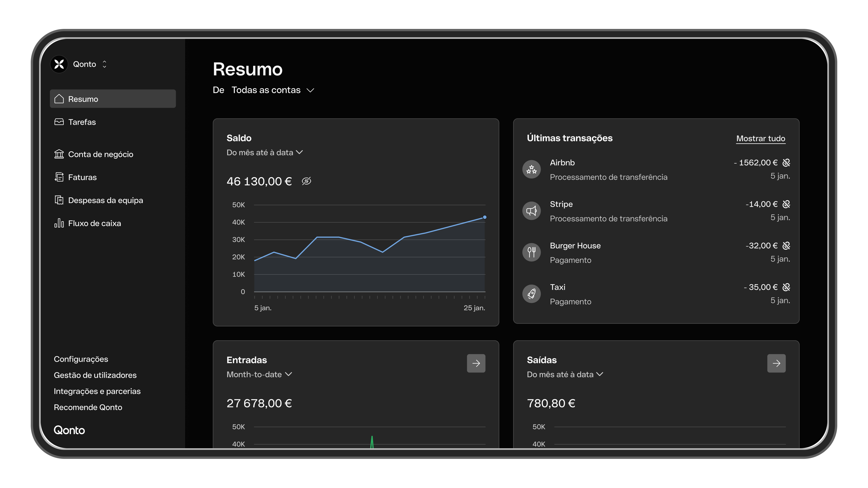The image size is (868, 488).
Task: Click the blue endpoint marker on Saldo chart
Action: click(485, 217)
